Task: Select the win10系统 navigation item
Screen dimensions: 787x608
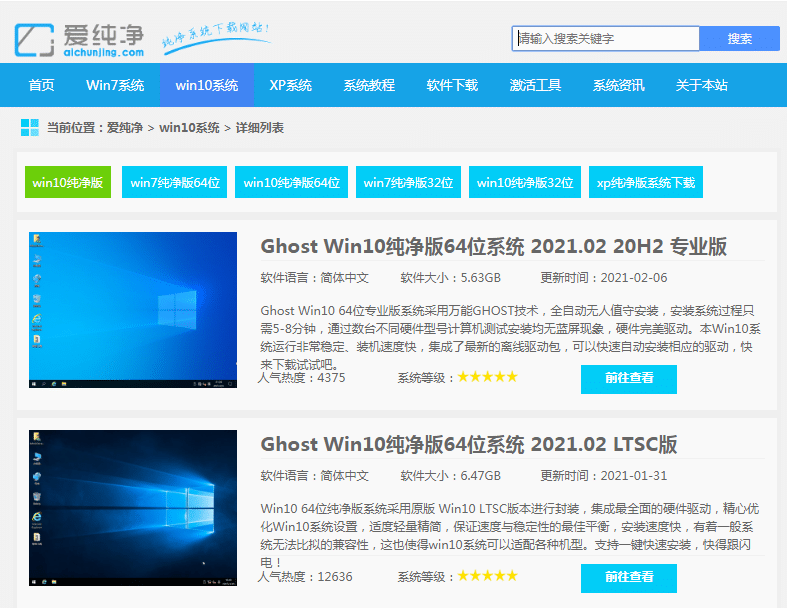Action: [207, 85]
